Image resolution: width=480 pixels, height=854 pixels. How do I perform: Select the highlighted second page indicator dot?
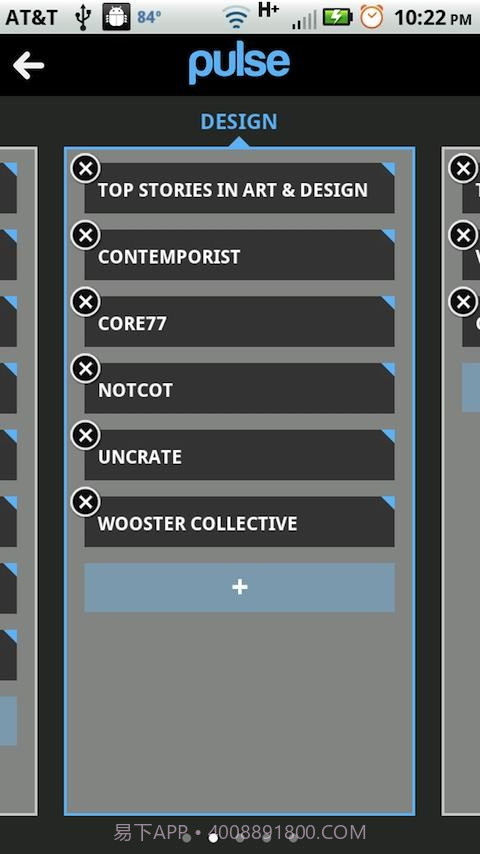(214, 838)
